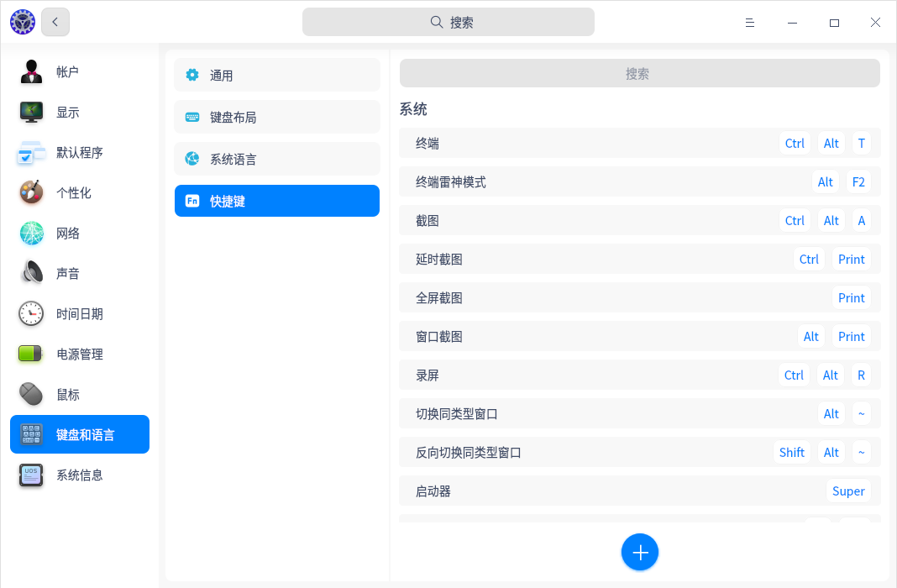The image size is (897, 588).
Task: Click the blue add shortcut plus button
Action: (x=640, y=552)
